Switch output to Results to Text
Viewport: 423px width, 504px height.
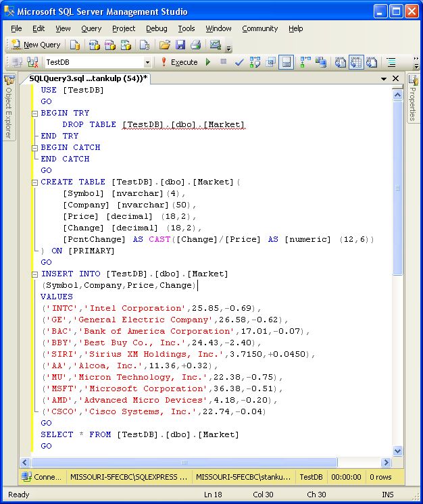coord(340,62)
